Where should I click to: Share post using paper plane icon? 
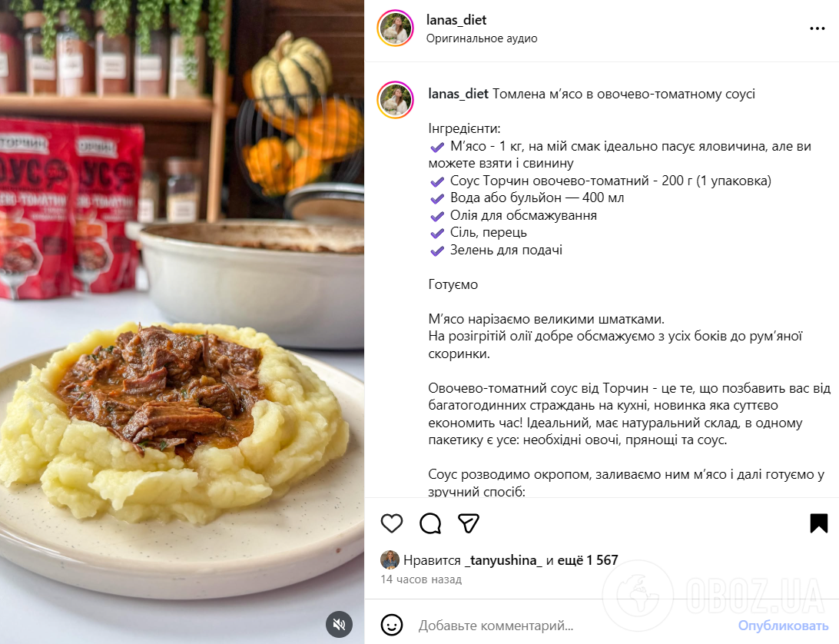coord(469,523)
